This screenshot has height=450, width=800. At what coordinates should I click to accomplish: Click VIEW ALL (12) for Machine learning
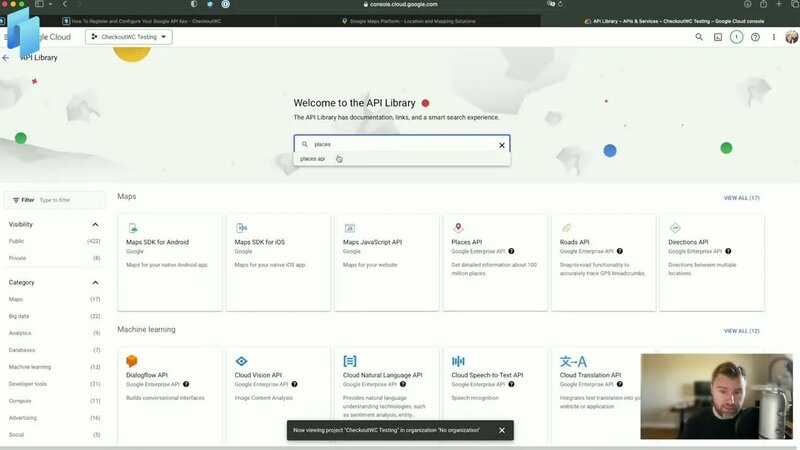[741, 331]
